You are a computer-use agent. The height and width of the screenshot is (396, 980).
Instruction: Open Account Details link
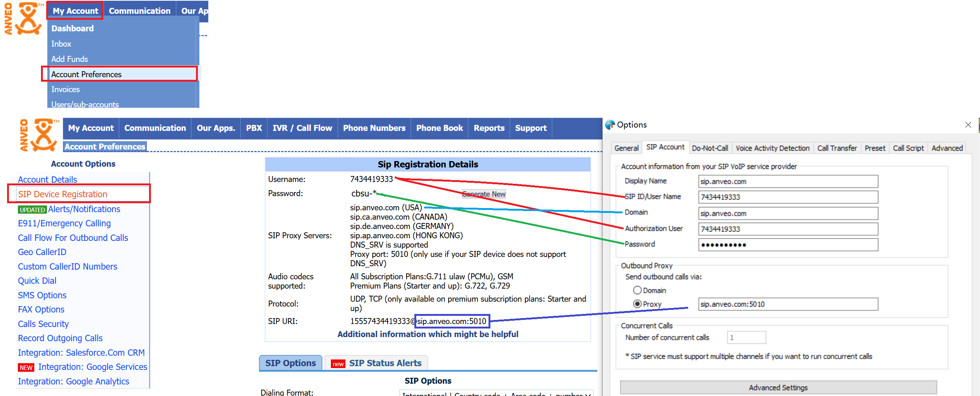click(x=48, y=179)
